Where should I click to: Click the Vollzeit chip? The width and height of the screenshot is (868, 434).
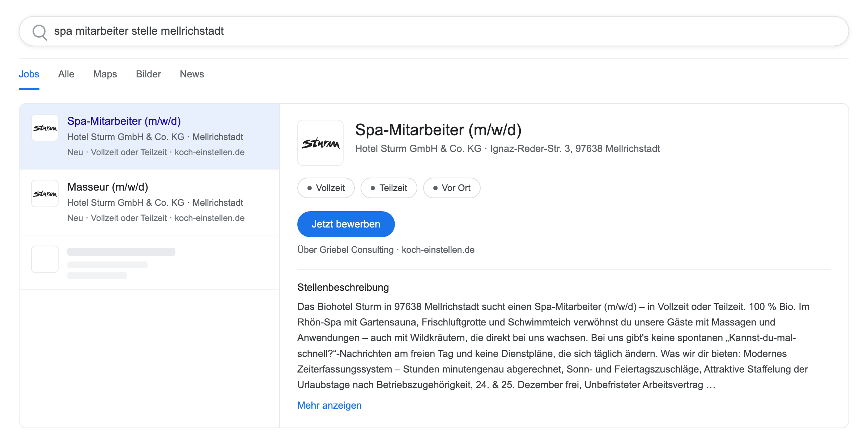326,188
